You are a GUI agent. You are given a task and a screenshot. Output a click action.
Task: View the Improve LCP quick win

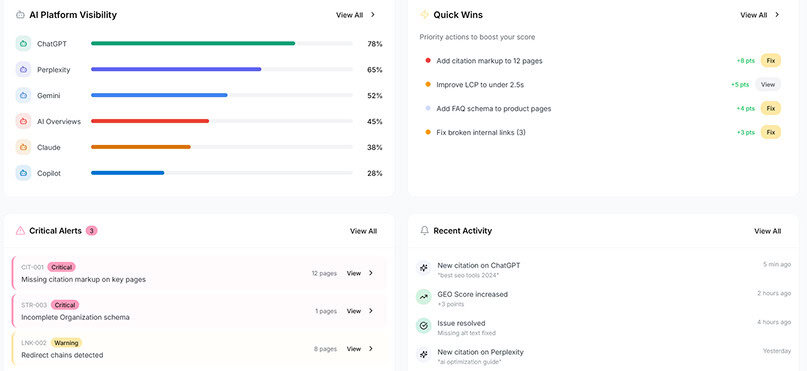(x=768, y=84)
